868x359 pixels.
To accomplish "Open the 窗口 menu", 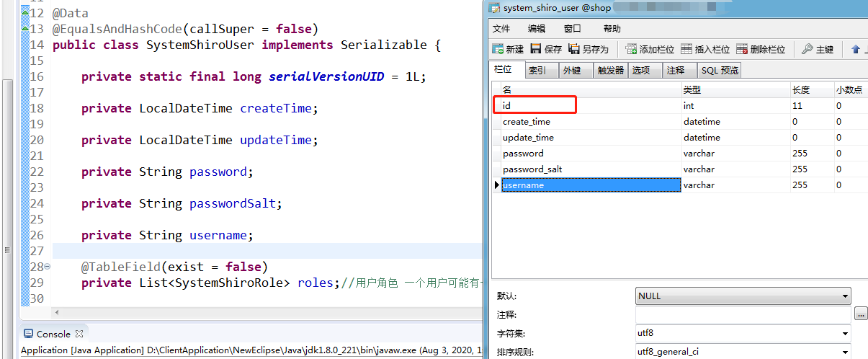I will tap(573, 29).
